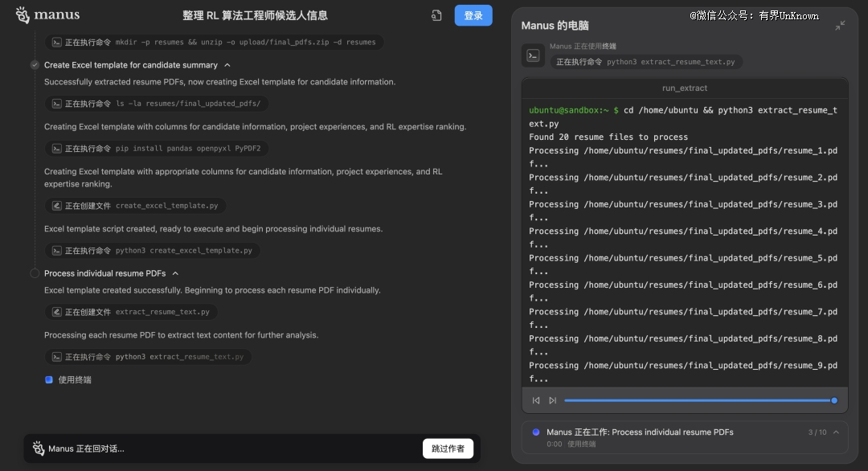This screenshot has width=868, height=471.
Task: Click the terminal icon in Manus computer panel
Action: [533, 55]
